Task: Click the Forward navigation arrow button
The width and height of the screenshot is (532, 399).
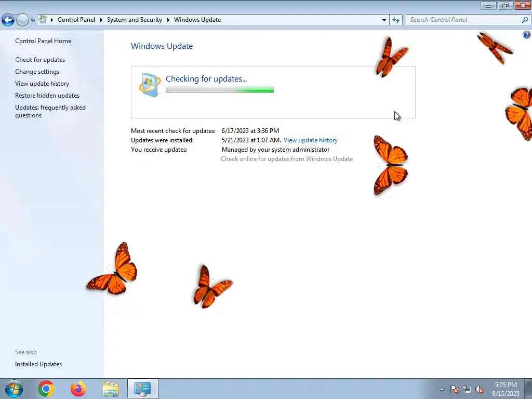Action: 22,20
